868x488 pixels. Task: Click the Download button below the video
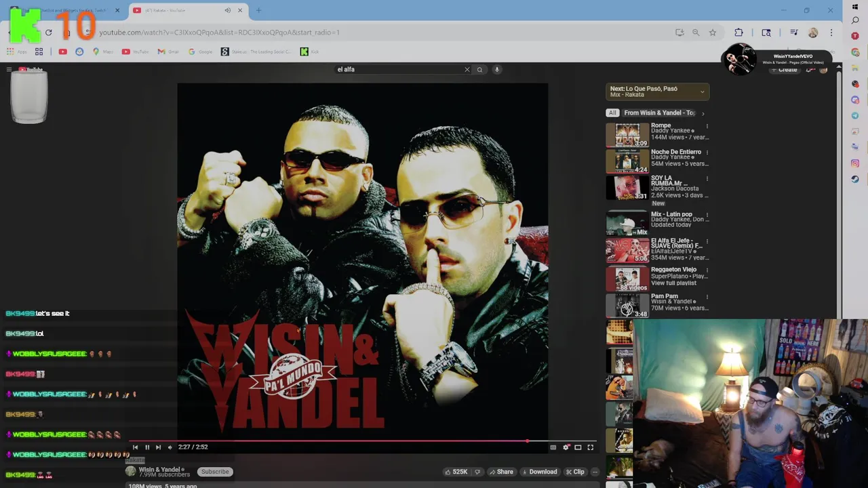(539, 472)
